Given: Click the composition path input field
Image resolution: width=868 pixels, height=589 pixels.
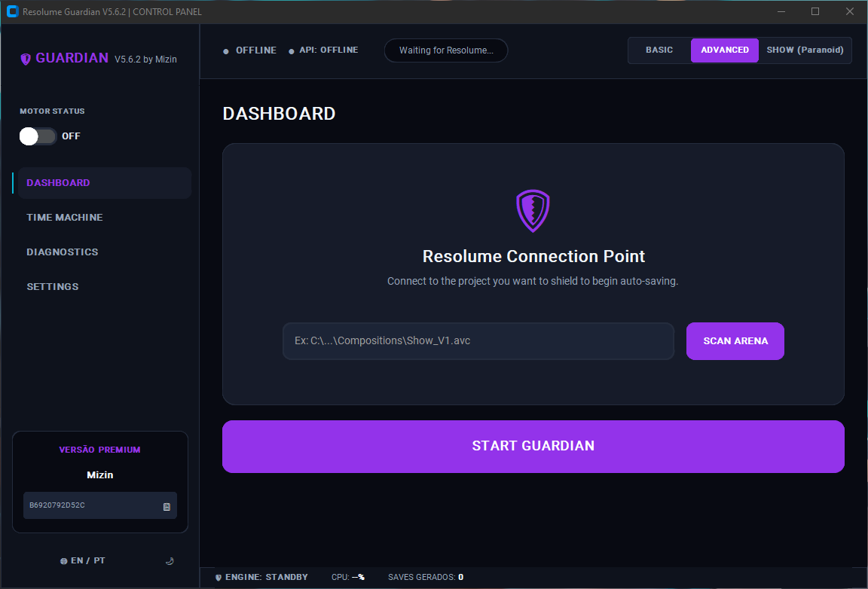Looking at the screenshot, I should [478, 341].
